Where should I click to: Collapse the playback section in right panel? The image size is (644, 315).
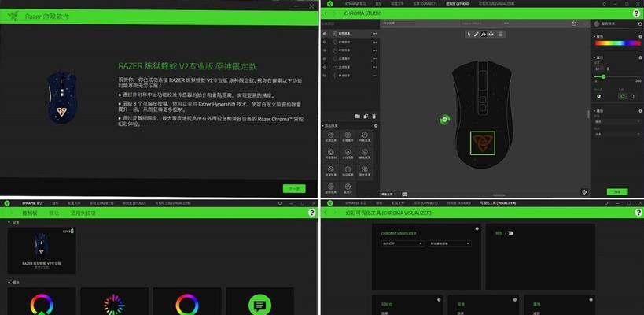tap(594, 110)
